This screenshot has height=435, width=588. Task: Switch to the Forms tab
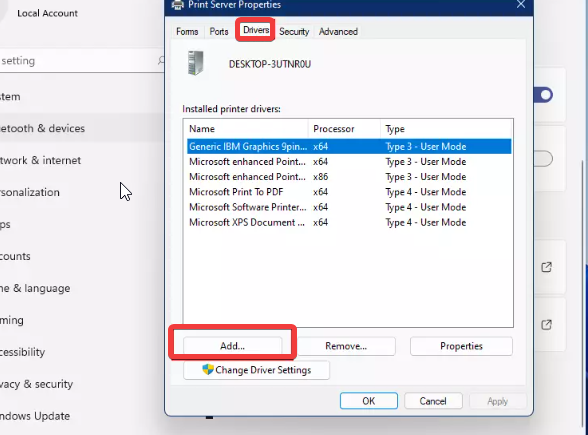[187, 32]
